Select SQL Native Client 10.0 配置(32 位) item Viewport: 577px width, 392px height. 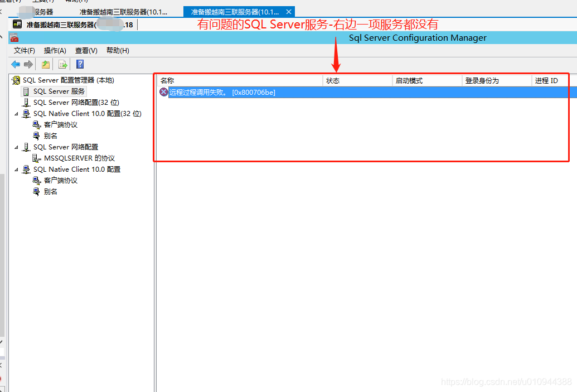[87, 114]
